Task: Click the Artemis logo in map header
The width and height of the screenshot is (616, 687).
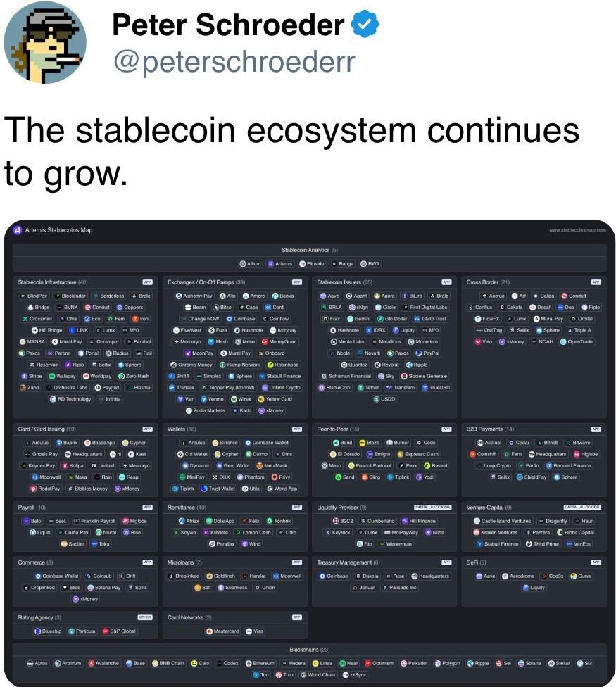Action: click(18, 230)
